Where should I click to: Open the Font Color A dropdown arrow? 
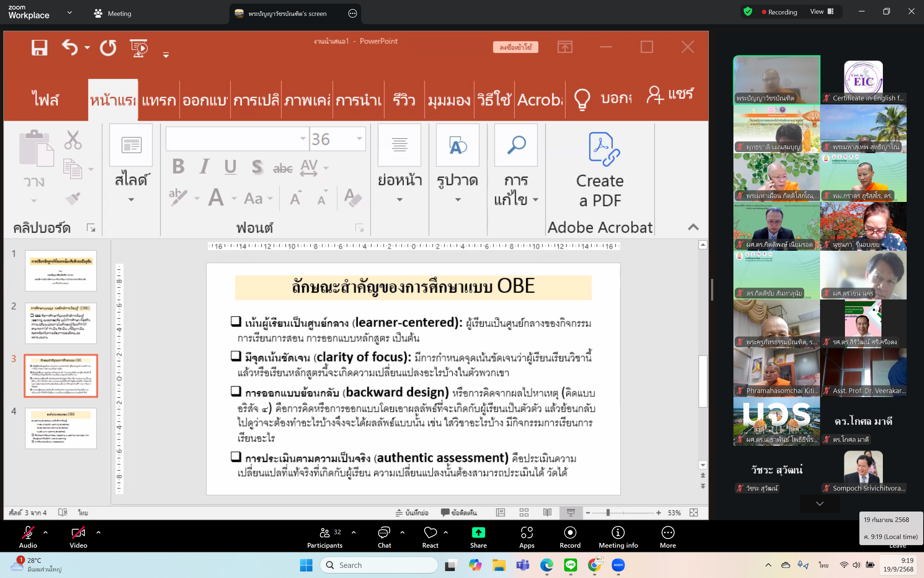(234, 198)
